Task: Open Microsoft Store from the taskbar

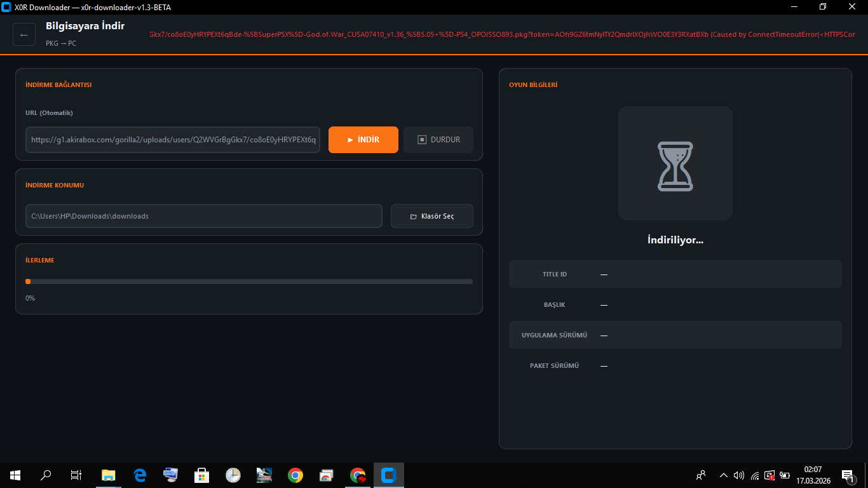Action: [202, 475]
